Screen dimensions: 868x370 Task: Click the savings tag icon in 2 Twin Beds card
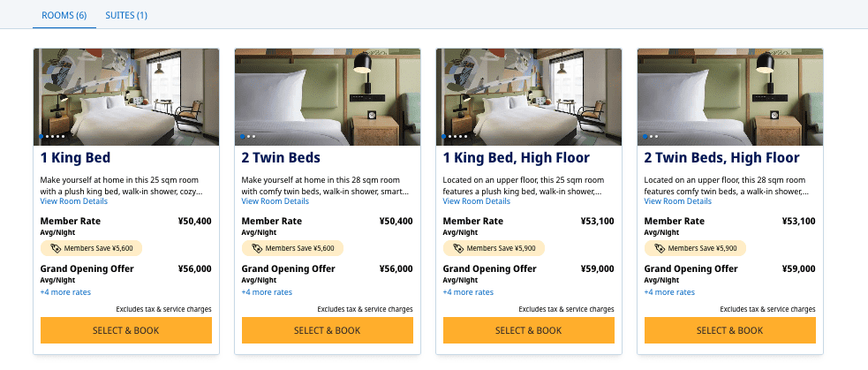[256, 248]
